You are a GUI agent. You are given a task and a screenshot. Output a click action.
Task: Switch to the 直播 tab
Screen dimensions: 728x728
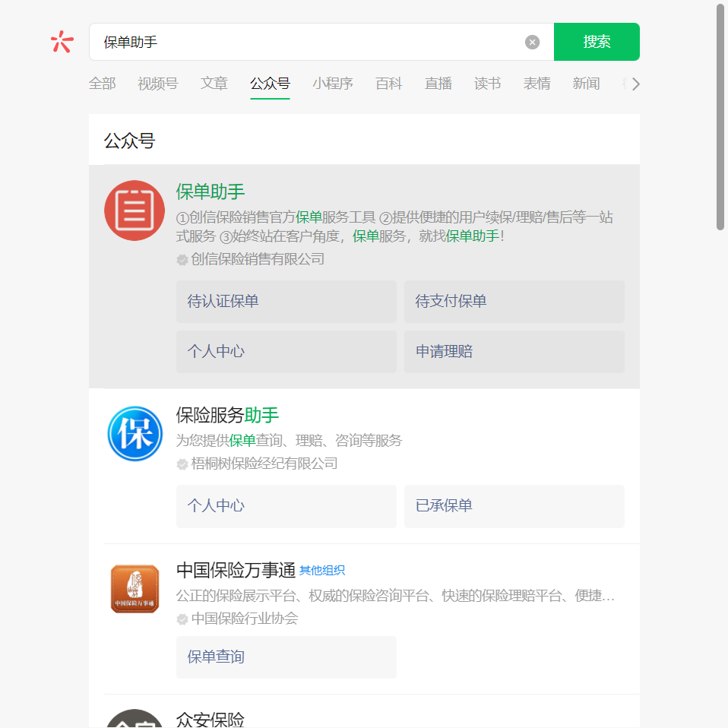click(x=438, y=84)
